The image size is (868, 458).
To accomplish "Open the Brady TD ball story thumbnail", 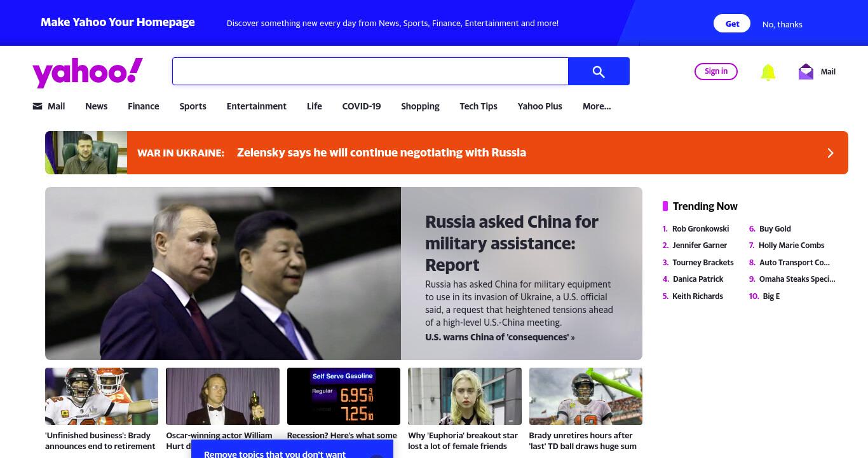I will point(586,396).
